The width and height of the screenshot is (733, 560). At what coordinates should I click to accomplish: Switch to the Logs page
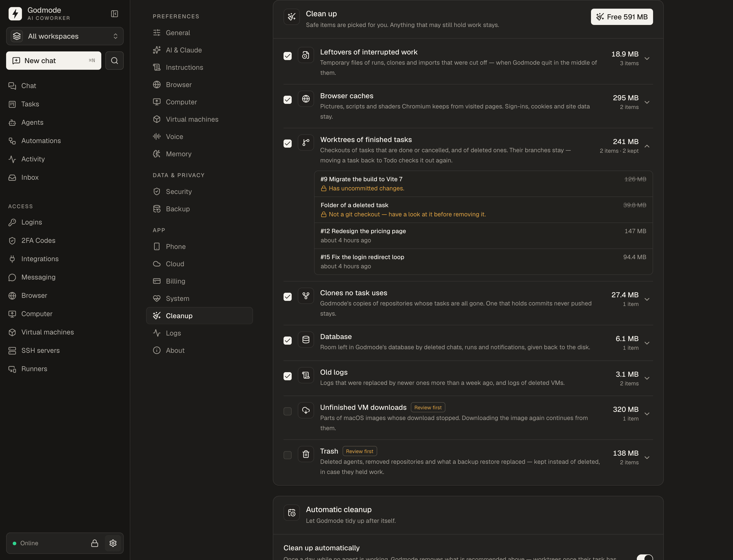click(x=199, y=333)
